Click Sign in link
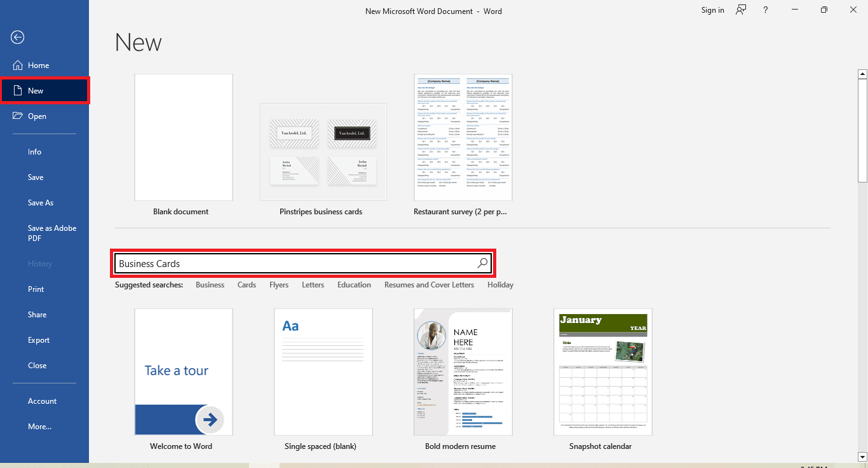Viewport: 868px width, 468px height. (x=712, y=10)
